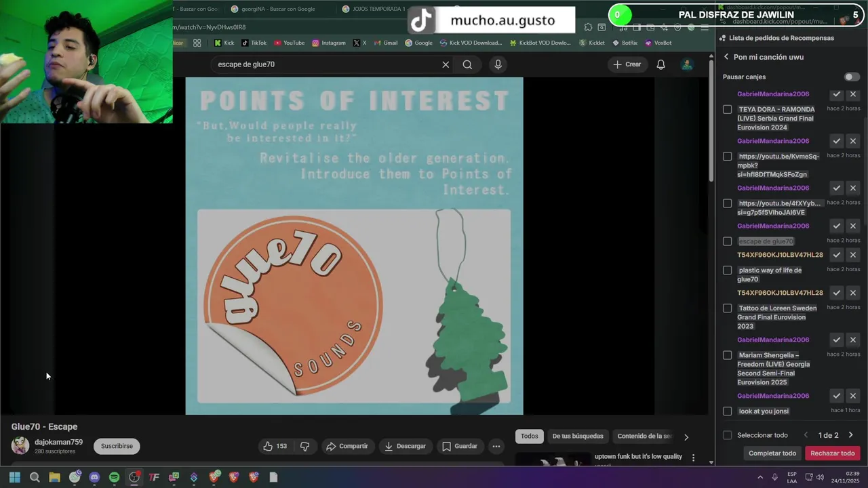Toggle the Pausar canjes switch
Screen dimensions: 868x488
click(852, 77)
